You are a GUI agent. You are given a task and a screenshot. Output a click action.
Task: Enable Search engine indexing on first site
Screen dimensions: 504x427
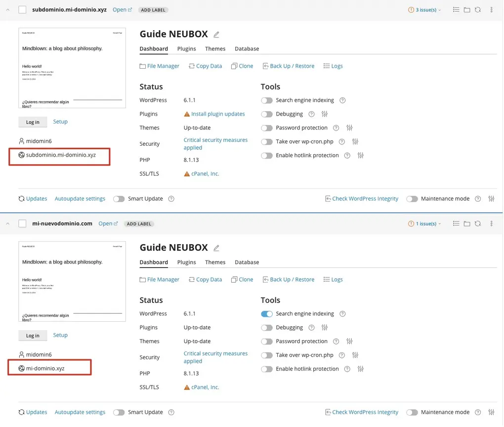pos(266,100)
